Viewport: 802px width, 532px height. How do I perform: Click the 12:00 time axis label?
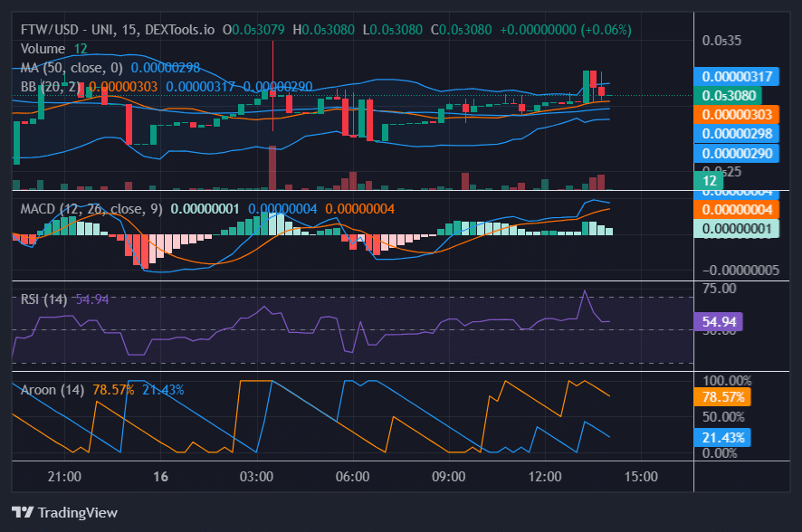click(x=545, y=477)
